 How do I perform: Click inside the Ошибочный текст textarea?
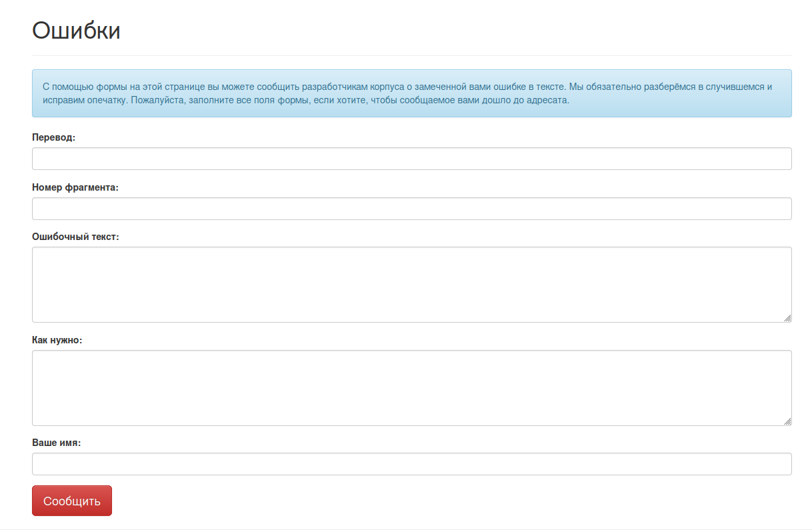pyautogui.click(x=411, y=285)
